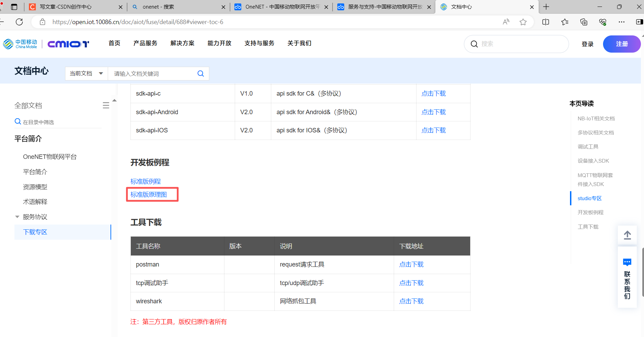Viewport: 644px width, 337px height.
Task: Close the onenet search tab
Action: (x=223, y=7)
